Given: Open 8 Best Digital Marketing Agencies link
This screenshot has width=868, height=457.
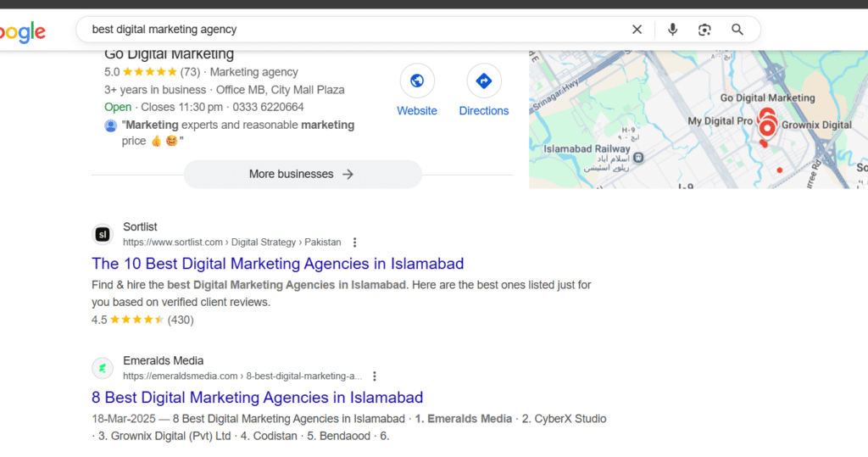Looking at the screenshot, I should [258, 398].
